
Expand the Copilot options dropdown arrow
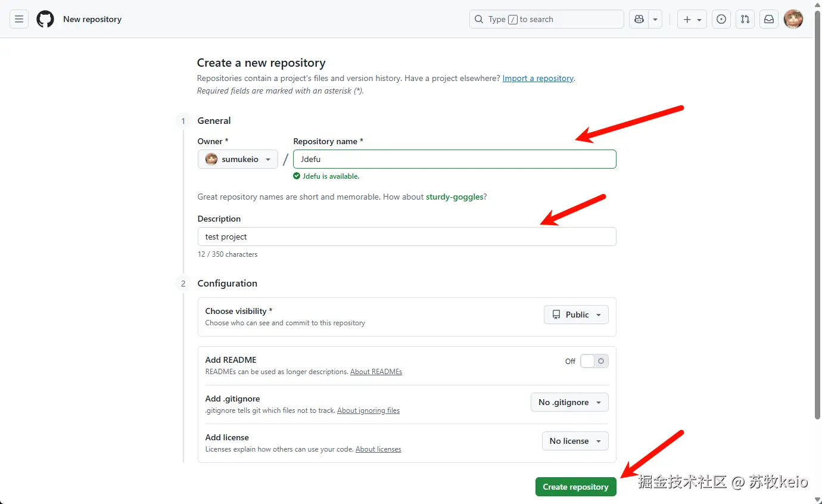click(655, 19)
